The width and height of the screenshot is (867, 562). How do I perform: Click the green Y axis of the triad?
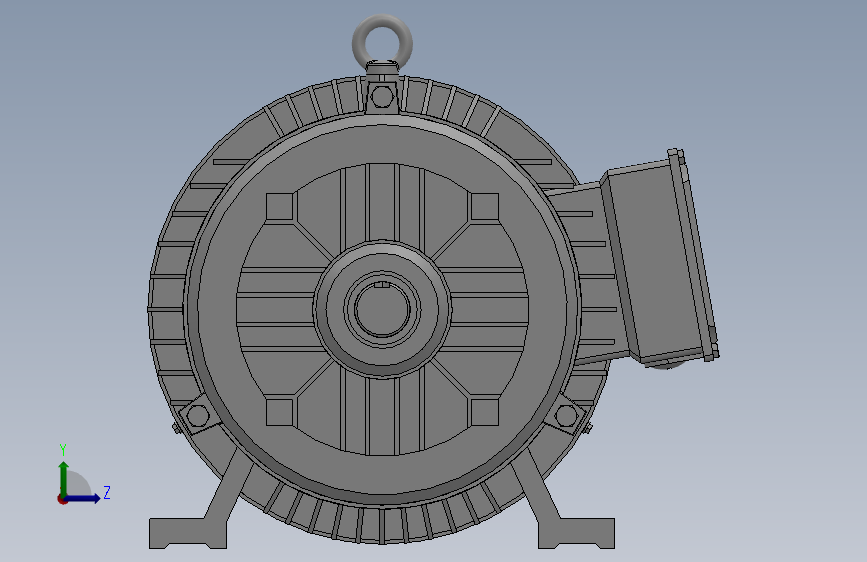[x=64, y=478]
